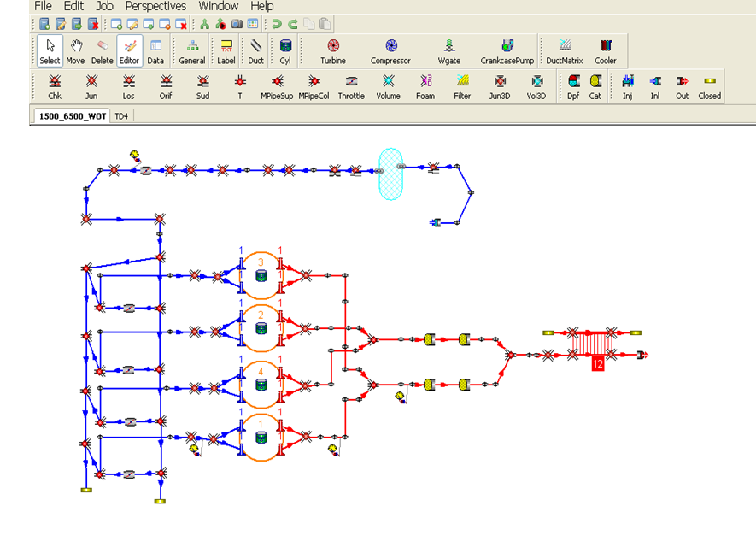Select the Orif orifice tool
This screenshot has width=756, height=553.
click(x=166, y=87)
